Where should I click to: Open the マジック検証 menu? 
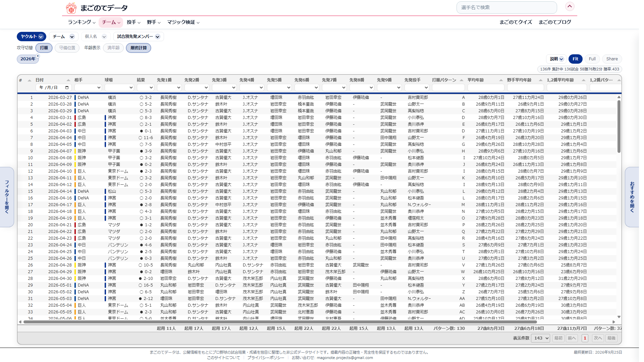(x=183, y=22)
